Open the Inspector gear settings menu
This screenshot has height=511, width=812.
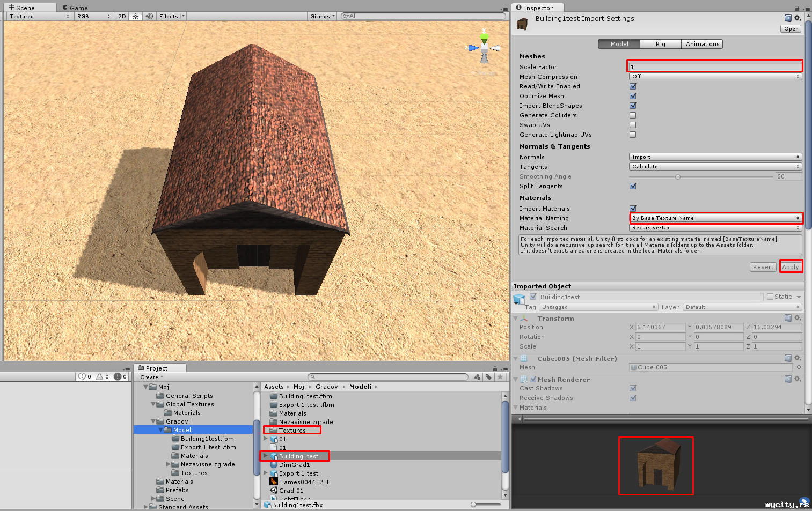point(798,18)
